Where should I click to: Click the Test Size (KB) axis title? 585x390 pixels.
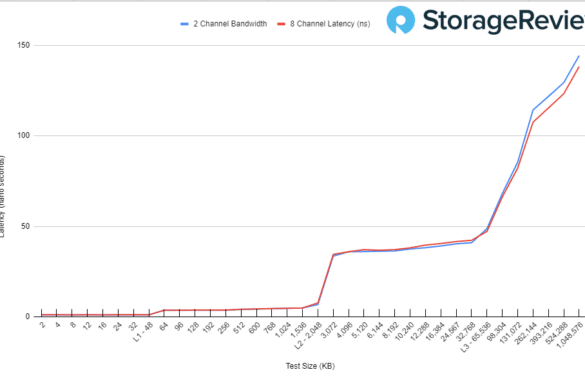[310, 366]
